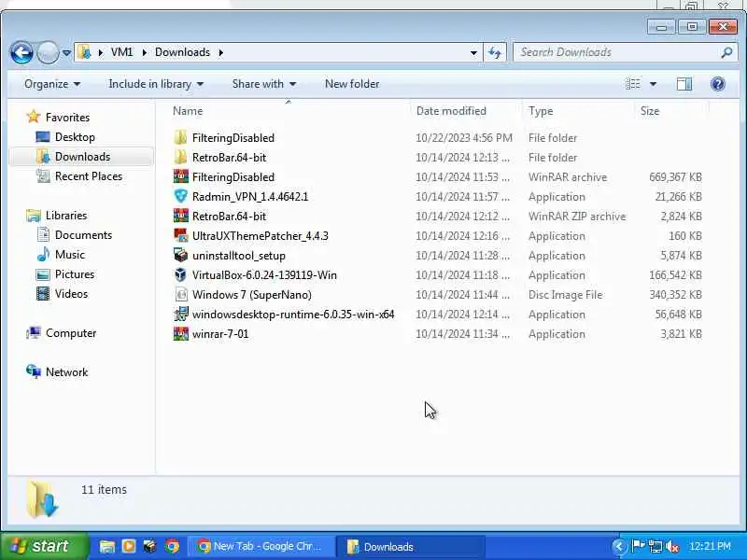Open the address bar history dropdown
This screenshot has height=560, width=747.
(473, 52)
